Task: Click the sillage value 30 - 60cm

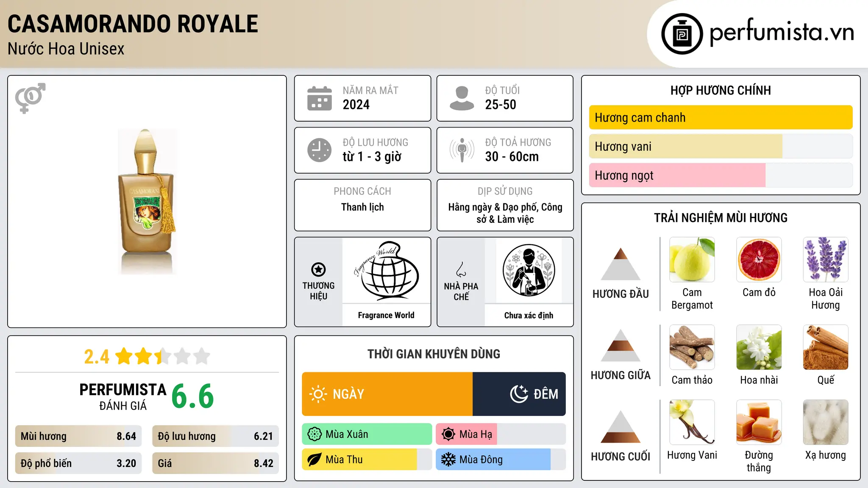Action: click(x=512, y=157)
